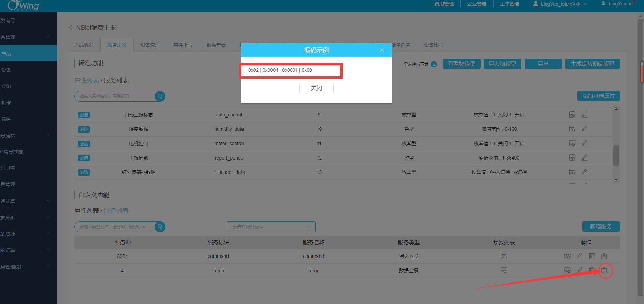Click the search icon in the property search box
The height and width of the screenshot is (304, 644).
coord(160,96)
